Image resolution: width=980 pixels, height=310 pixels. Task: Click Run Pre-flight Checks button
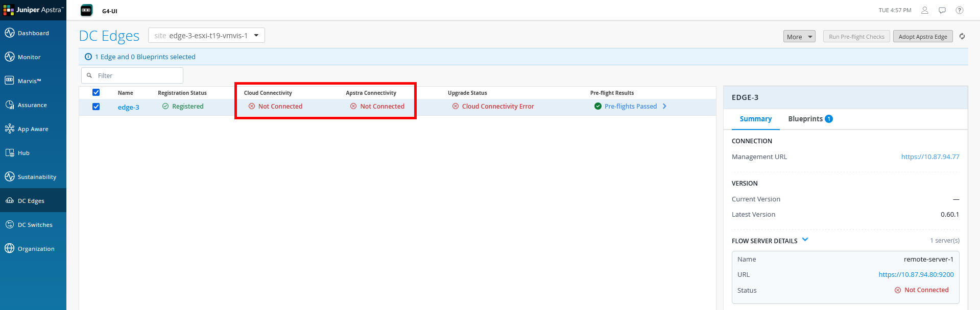(x=856, y=37)
